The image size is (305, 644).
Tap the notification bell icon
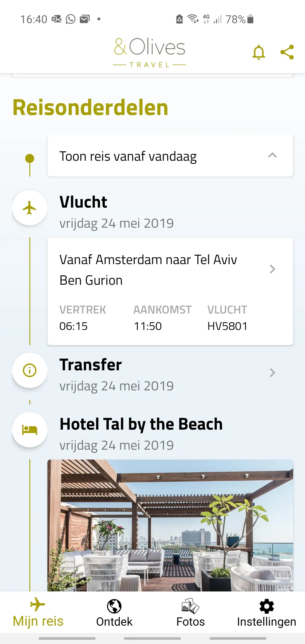[258, 52]
